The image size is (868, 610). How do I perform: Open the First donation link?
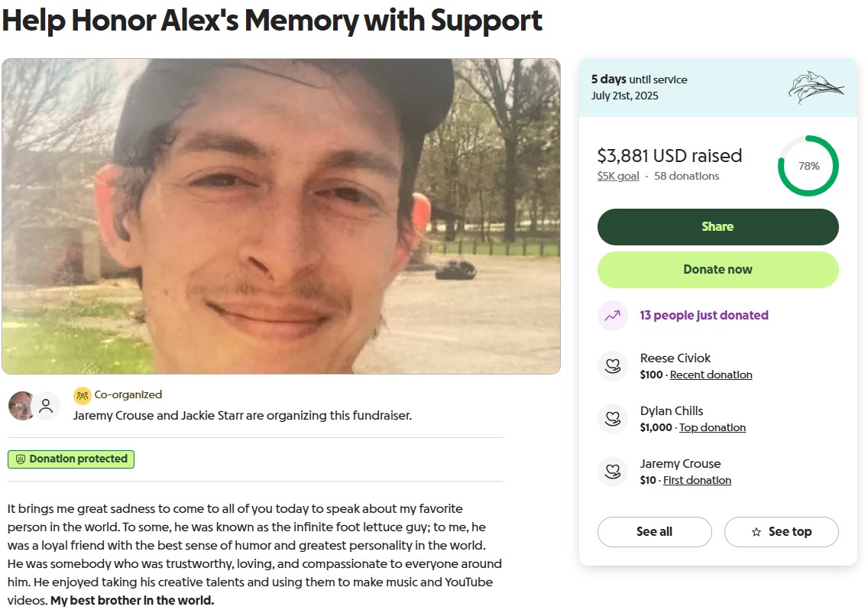coord(697,480)
